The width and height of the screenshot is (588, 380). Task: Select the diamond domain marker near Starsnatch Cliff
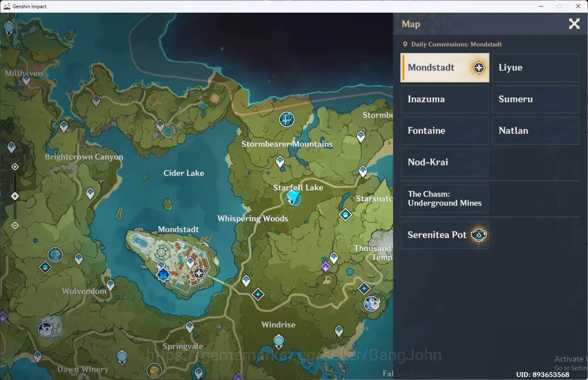point(345,214)
